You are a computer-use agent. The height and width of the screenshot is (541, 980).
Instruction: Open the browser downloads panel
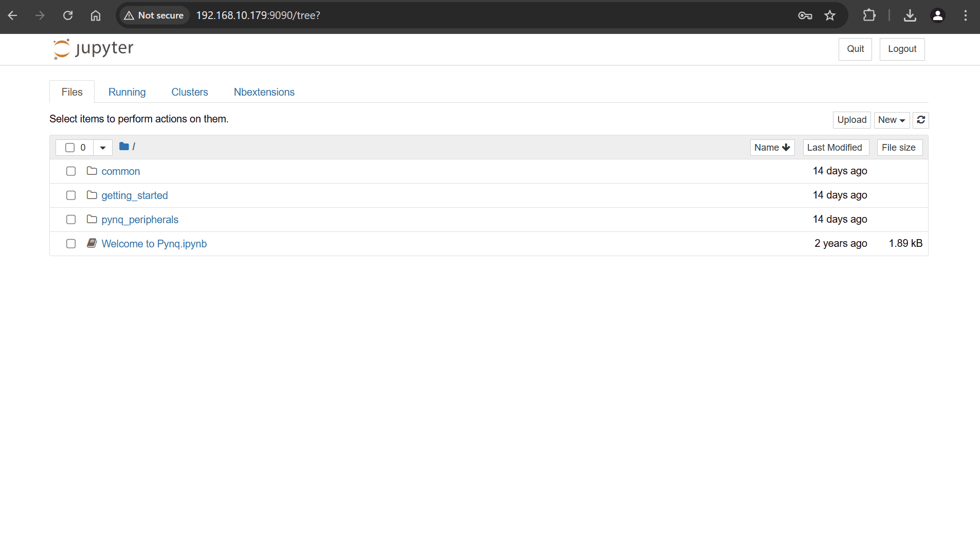(910, 15)
